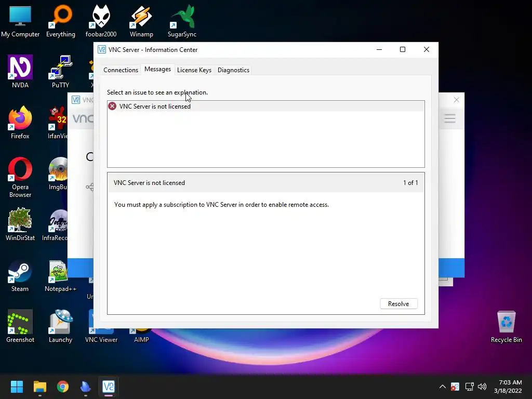The width and height of the screenshot is (532, 399).
Task: Open the Diagnostics tab
Action: tap(233, 70)
